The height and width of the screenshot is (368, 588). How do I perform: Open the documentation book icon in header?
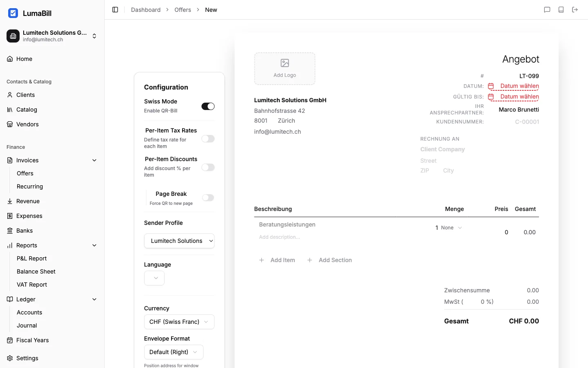tap(561, 10)
